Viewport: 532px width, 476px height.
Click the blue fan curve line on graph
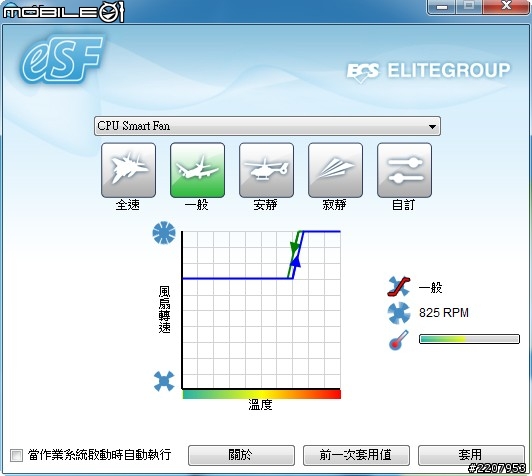click(x=238, y=279)
